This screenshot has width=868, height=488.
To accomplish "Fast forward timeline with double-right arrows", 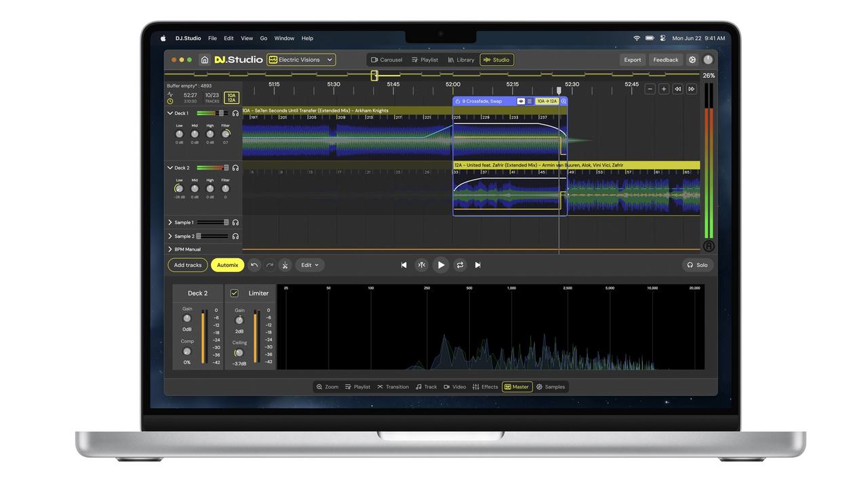I will [691, 89].
